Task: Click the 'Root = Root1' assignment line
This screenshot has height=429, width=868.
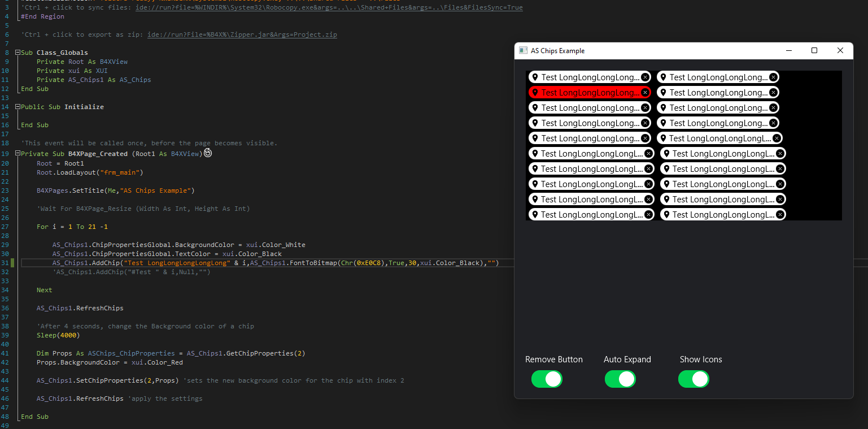Action: (x=60, y=163)
